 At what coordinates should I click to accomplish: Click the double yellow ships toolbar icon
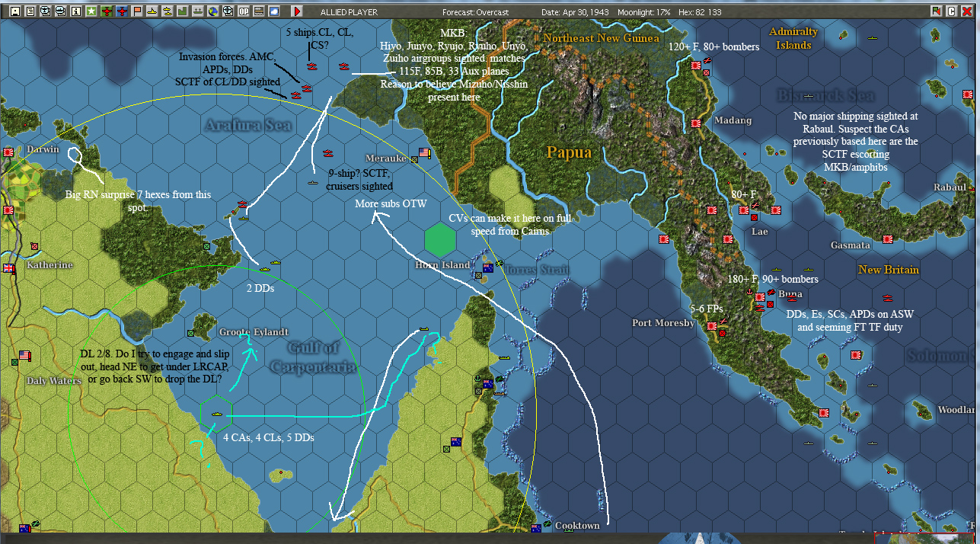[x=168, y=11]
